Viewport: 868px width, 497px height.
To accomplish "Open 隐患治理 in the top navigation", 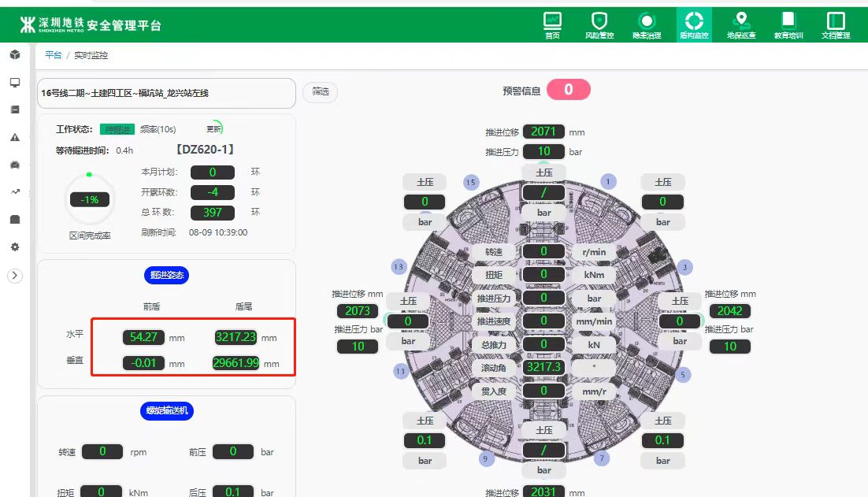I will pyautogui.click(x=647, y=24).
